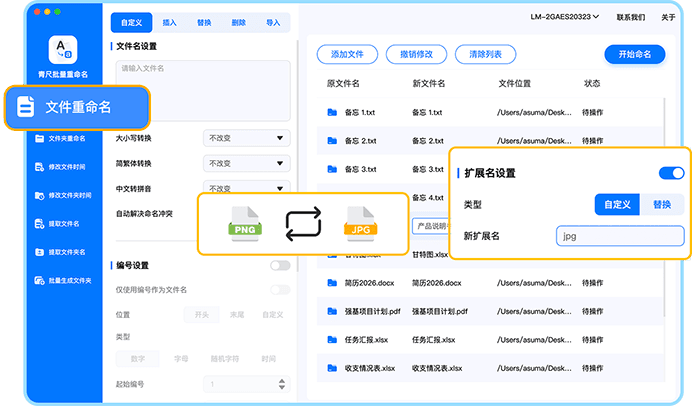The height and width of the screenshot is (406, 699).
Task: Click the 提取文件名 sidebar icon
Action: tap(40, 224)
